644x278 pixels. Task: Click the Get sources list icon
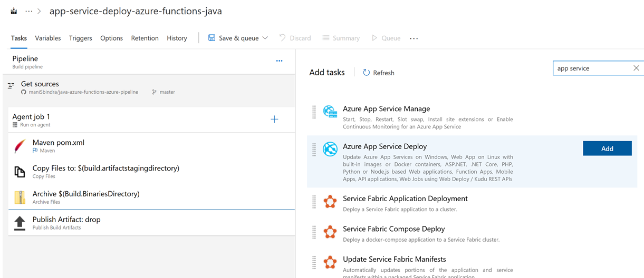click(11, 85)
